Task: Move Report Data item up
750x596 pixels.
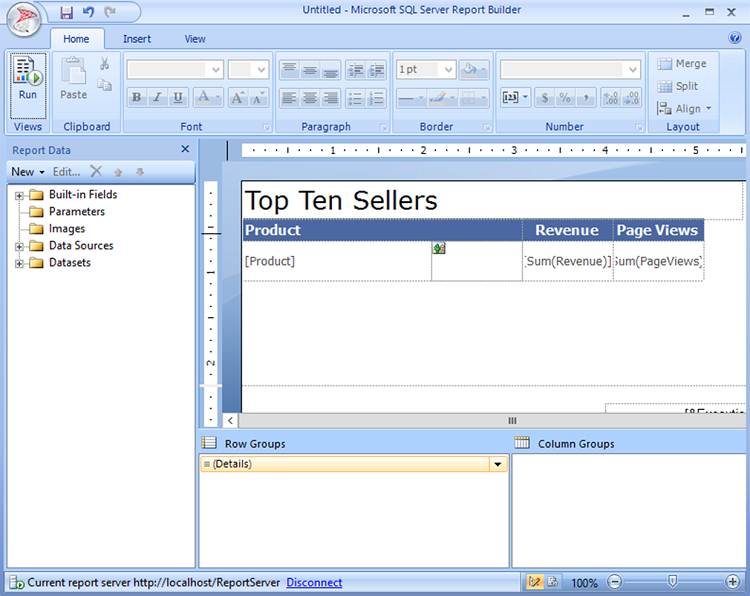Action: (118, 172)
